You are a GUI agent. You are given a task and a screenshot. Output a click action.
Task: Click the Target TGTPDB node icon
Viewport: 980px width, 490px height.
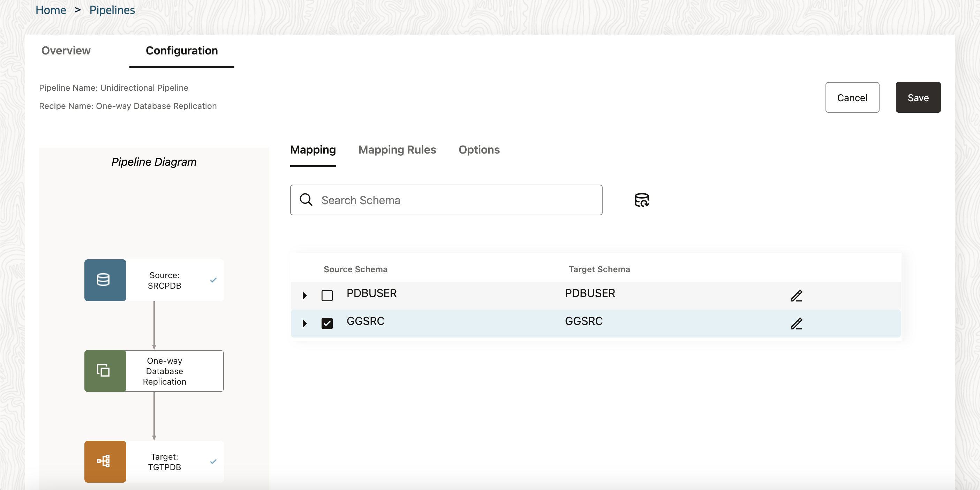[105, 461]
